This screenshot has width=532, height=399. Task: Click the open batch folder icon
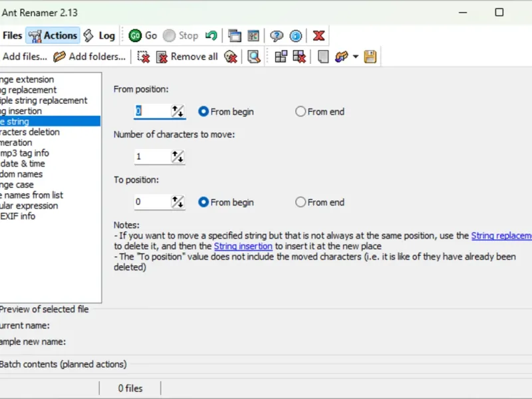click(342, 57)
